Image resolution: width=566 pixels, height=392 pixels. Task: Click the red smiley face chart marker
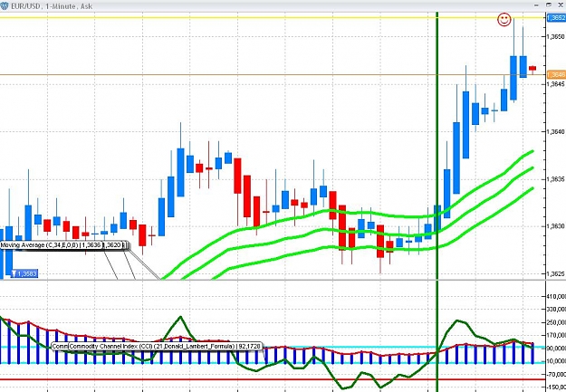click(504, 20)
